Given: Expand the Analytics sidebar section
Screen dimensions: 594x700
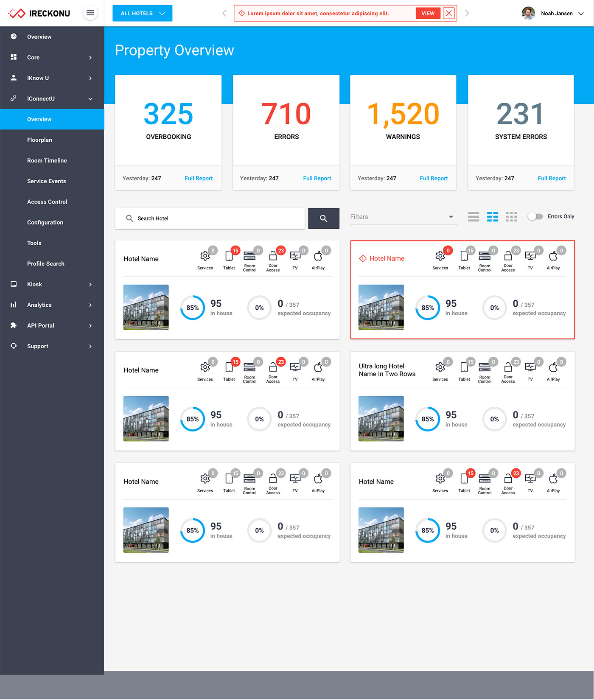Looking at the screenshot, I should pyautogui.click(x=52, y=305).
